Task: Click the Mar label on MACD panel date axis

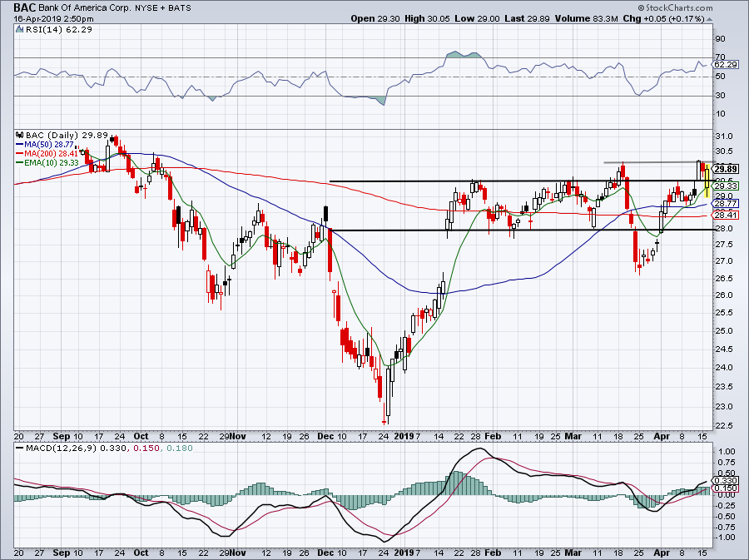Action: [573, 553]
